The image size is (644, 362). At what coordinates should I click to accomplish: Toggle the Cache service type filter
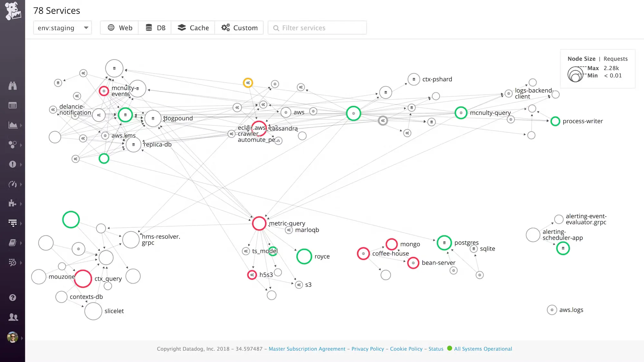coord(193,28)
